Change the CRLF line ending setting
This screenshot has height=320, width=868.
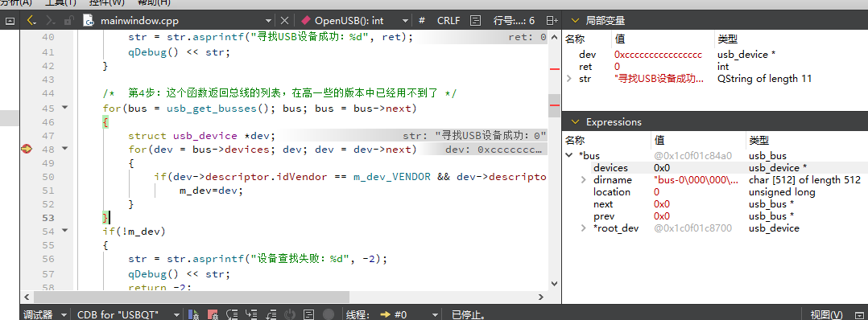(x=448, y=21)
